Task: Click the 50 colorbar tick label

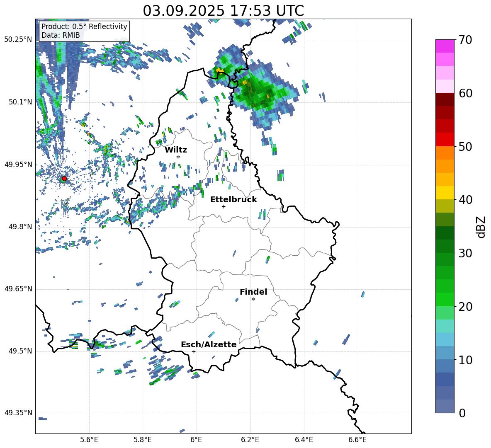Action: pyautogui.click(x=465, y=146)
